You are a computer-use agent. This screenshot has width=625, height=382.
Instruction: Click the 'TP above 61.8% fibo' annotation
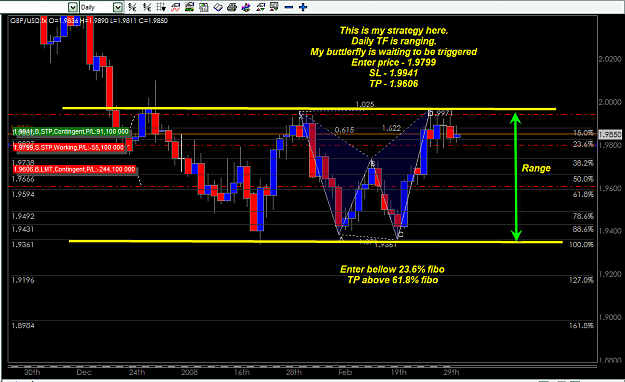click(x=393, y=280)
